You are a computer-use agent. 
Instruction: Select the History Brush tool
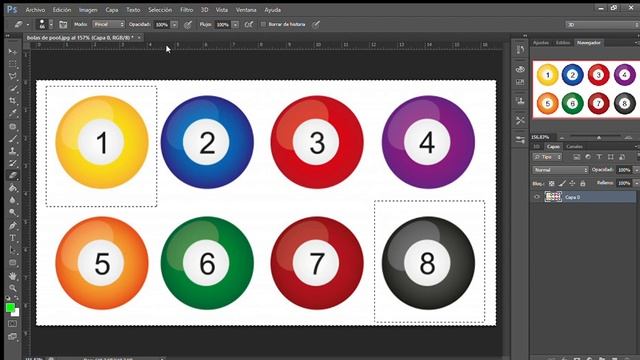click(13, 163)
